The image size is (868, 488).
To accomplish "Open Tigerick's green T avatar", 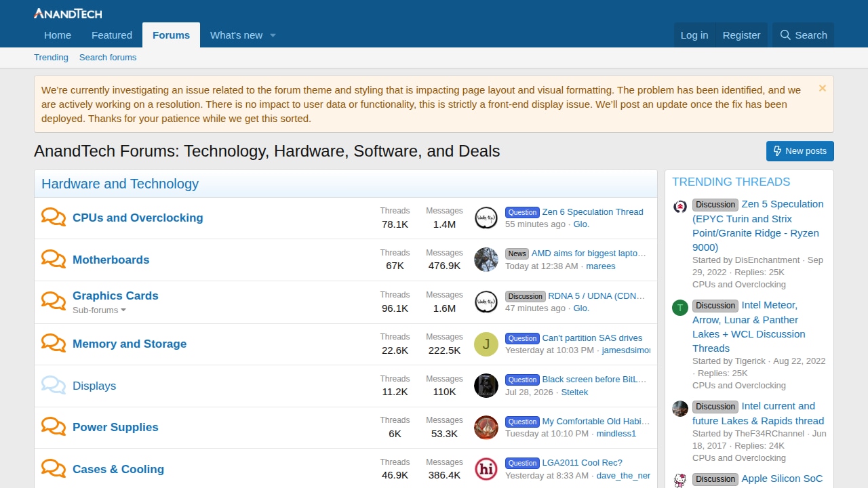I will [x=680, y=308].
